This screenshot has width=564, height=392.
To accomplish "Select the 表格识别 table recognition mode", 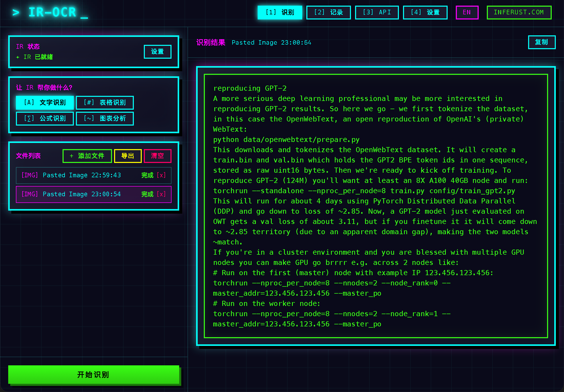I will pos(105,102).
